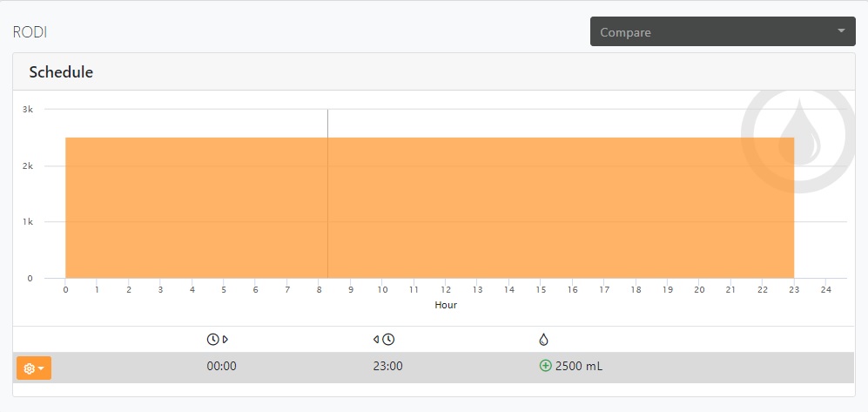Click the current time marker line
The height and width of the screenshot is (412, 868).
[327, 194]
